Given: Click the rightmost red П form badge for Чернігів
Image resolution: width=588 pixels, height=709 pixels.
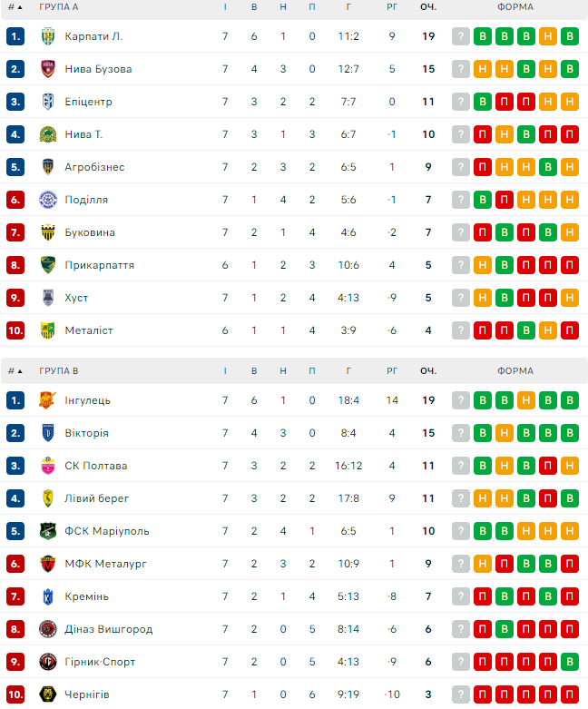Looking at the screenshot, I should click(570, 694).
